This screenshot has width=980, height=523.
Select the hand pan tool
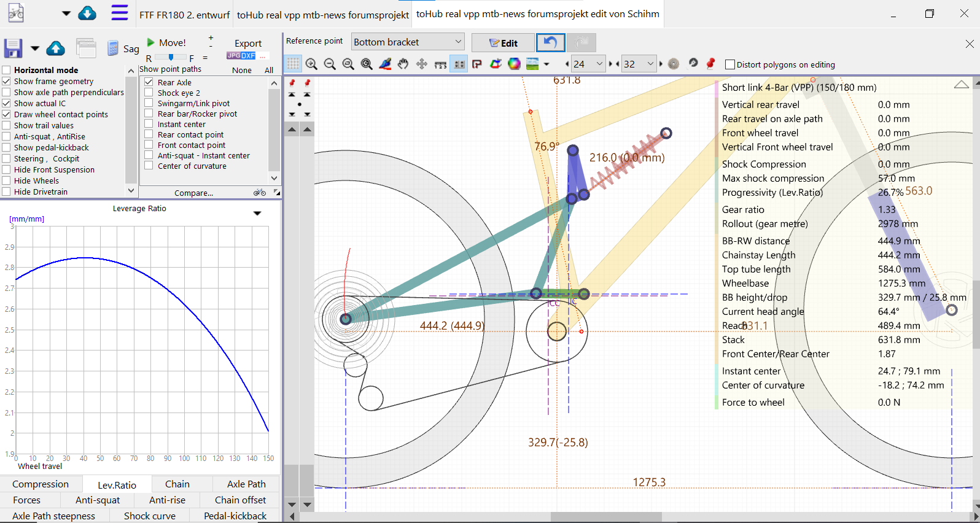pos(403,64)
